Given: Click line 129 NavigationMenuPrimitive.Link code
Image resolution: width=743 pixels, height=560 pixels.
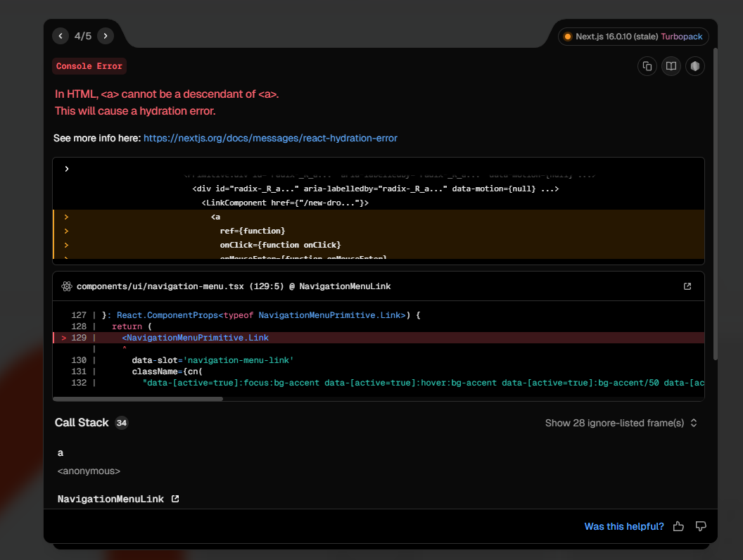Looking at the screenshot, I should pyautogui.click(x=195, y=337).
